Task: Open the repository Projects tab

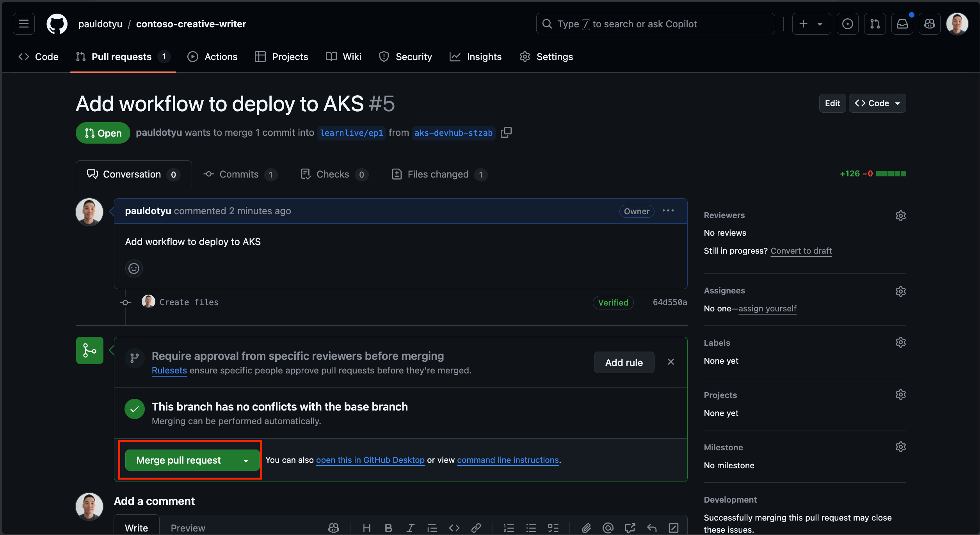Action: coord(281,57)
